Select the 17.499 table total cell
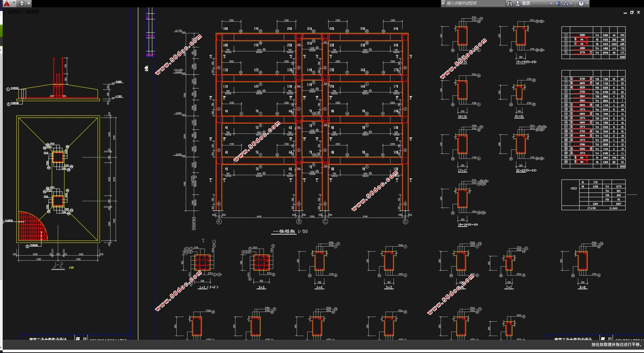 [591, 208]
